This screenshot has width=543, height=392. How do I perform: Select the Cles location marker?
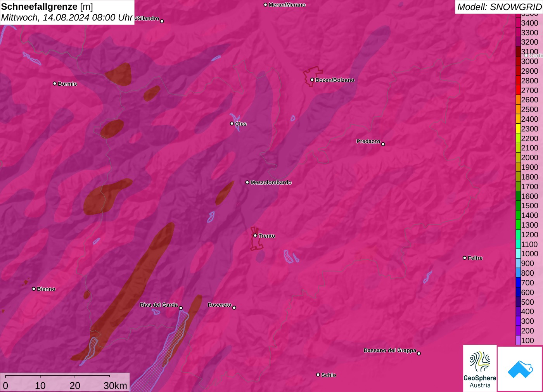click(232, 124)
